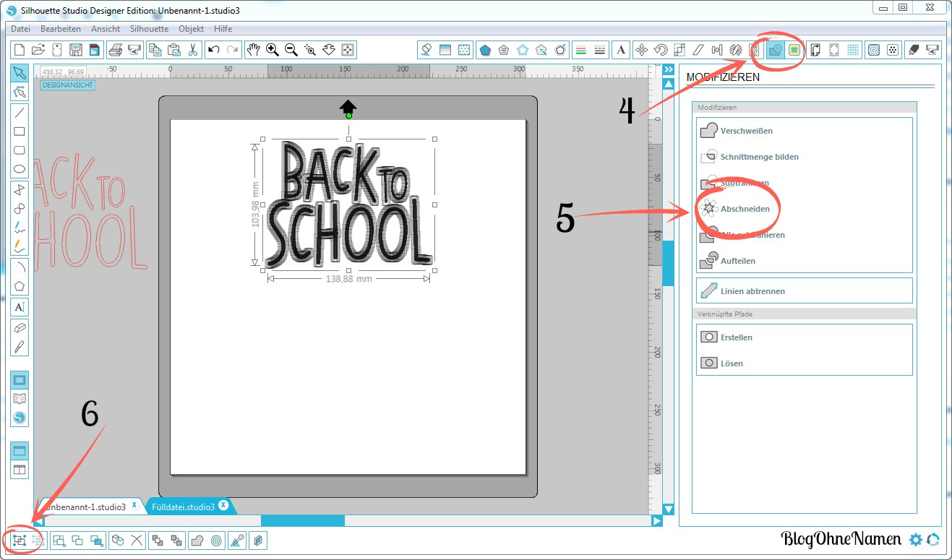Select the ellipse drawing tool
This screenshot has width=952, height=560.
click(20, 169)
